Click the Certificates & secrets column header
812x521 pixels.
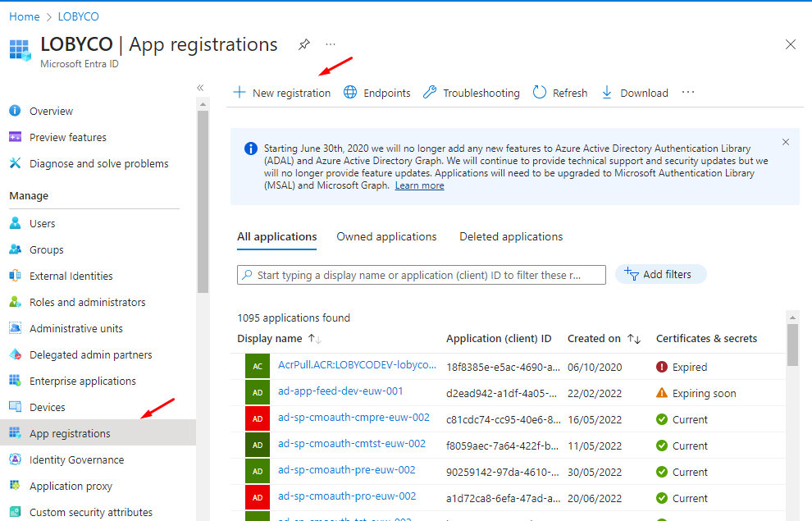(x=706, y=339)
